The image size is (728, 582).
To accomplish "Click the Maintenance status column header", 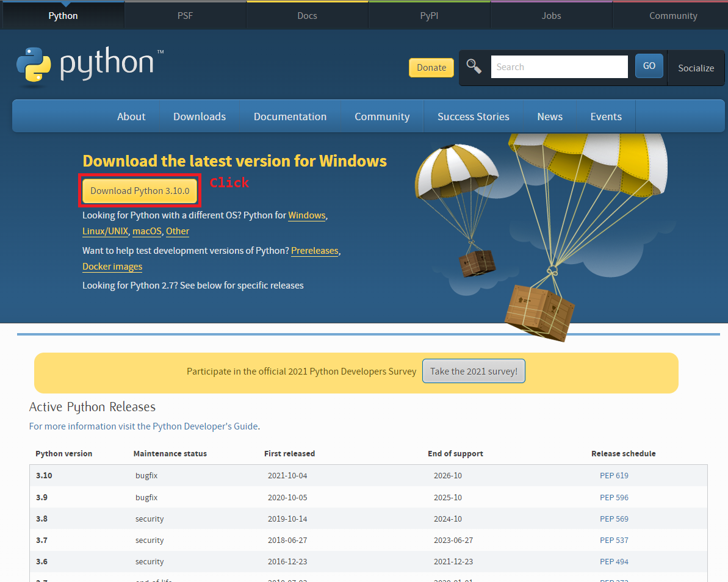I will tap(170, 453).
